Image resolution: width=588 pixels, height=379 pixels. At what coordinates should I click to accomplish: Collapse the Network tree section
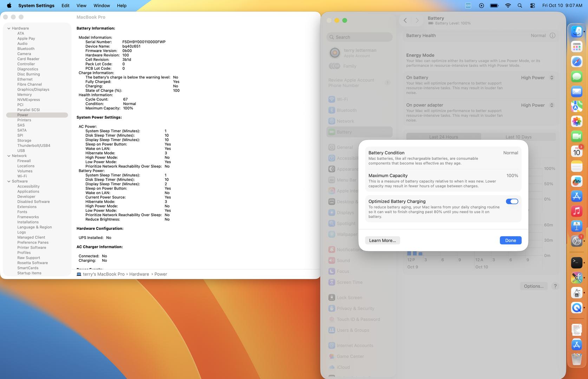pyautogui.click(x=9, y=156)
